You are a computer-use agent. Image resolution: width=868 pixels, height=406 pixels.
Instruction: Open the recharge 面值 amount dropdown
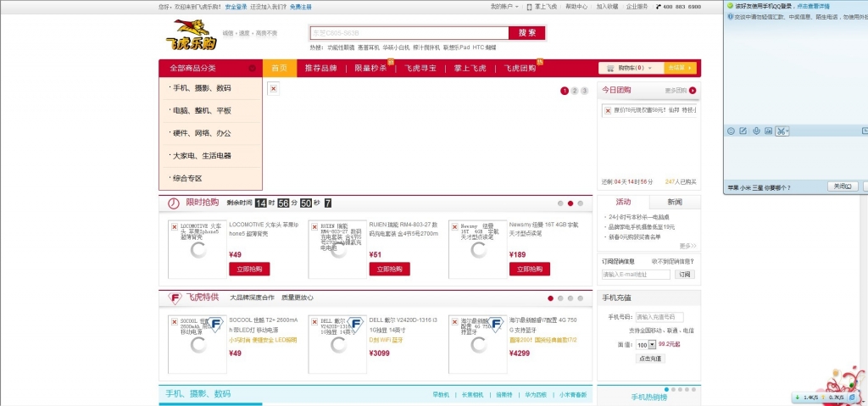coord(646,345)
